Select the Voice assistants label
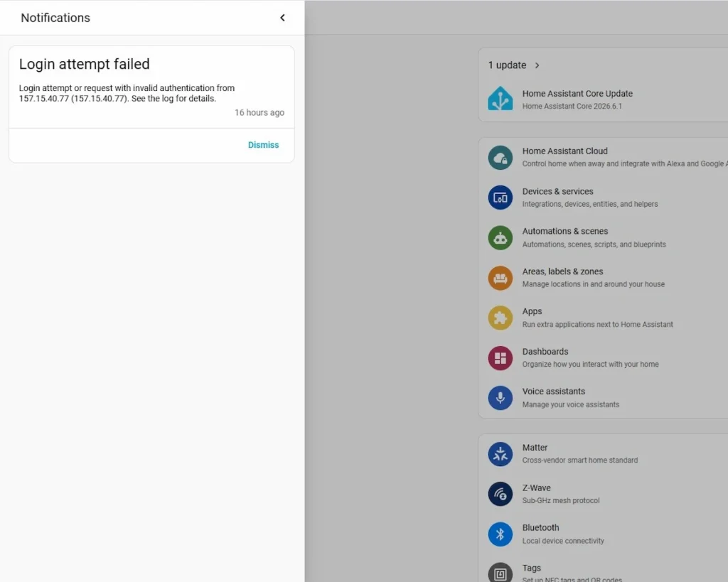The image size is (728, 582). tap(553, 392)
